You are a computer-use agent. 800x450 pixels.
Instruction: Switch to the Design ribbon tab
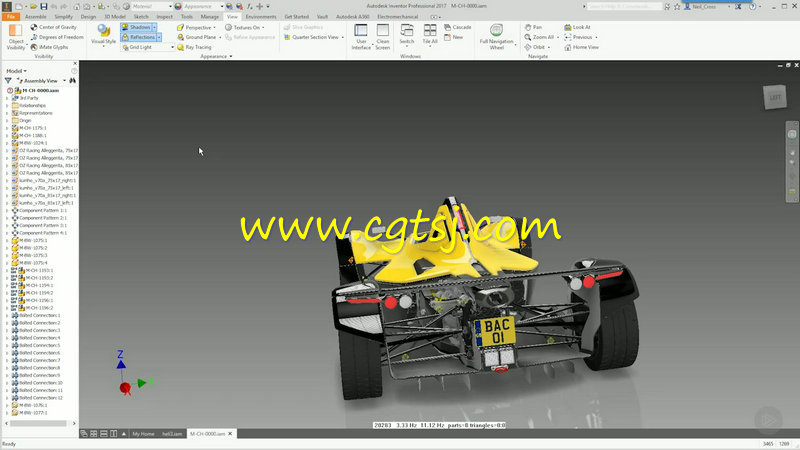click(88, 17)
